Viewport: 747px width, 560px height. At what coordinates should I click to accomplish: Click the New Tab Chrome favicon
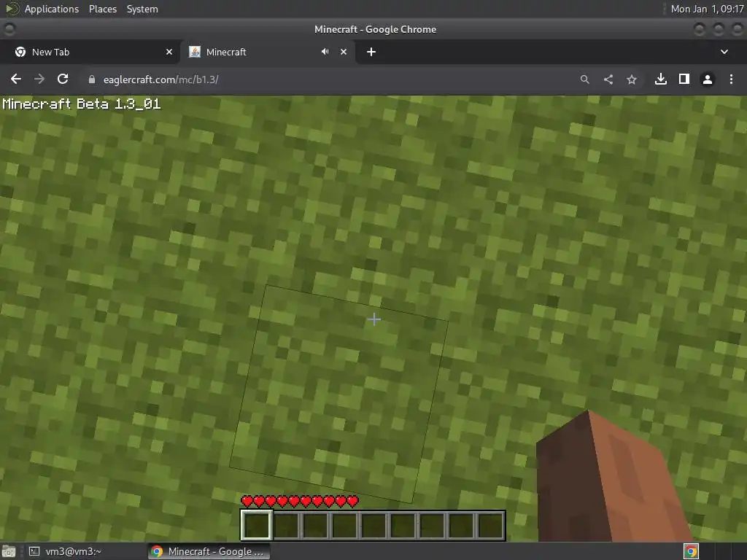[x=20, y=52]
